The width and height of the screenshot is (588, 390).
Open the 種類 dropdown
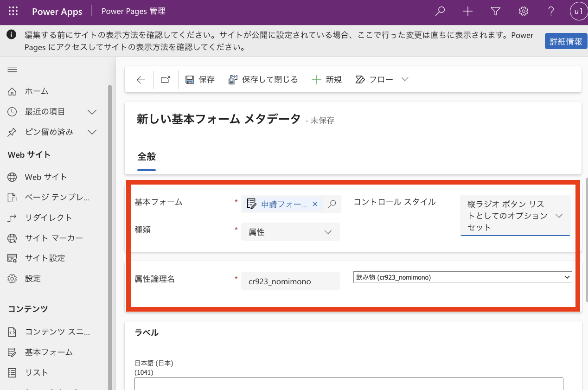click(x=290, y=232)
